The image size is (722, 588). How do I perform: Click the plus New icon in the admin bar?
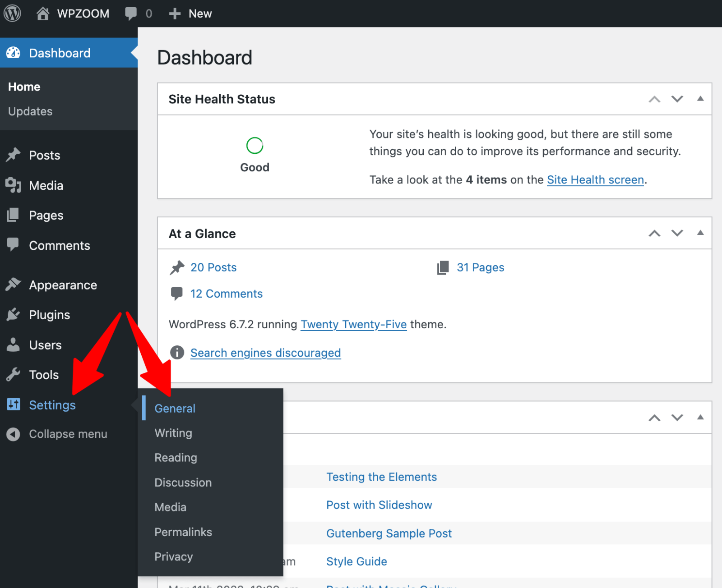(x=175, y=14)
